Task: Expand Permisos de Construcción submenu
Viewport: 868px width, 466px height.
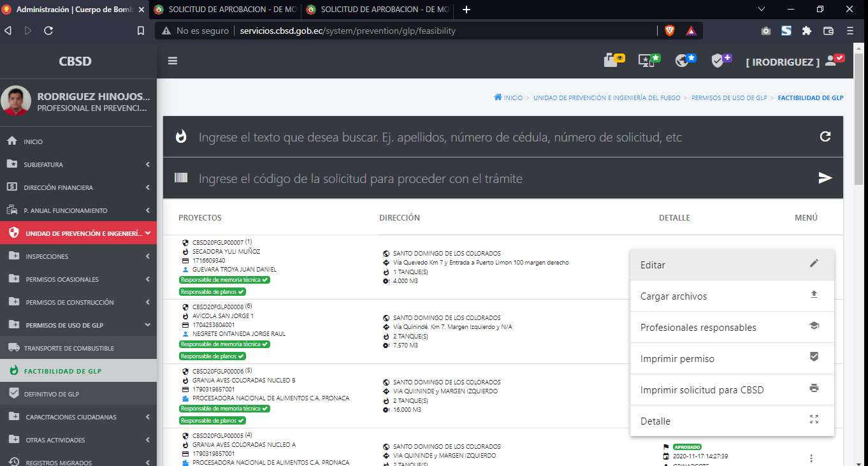Action: pyautogui.click(x=78, y=302)
